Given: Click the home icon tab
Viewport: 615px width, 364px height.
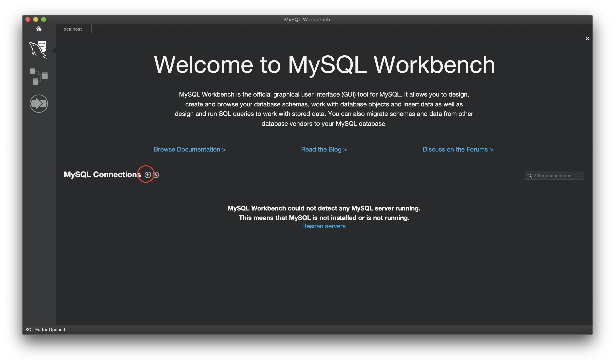Looking at the screenshot, I should (39, 29).
